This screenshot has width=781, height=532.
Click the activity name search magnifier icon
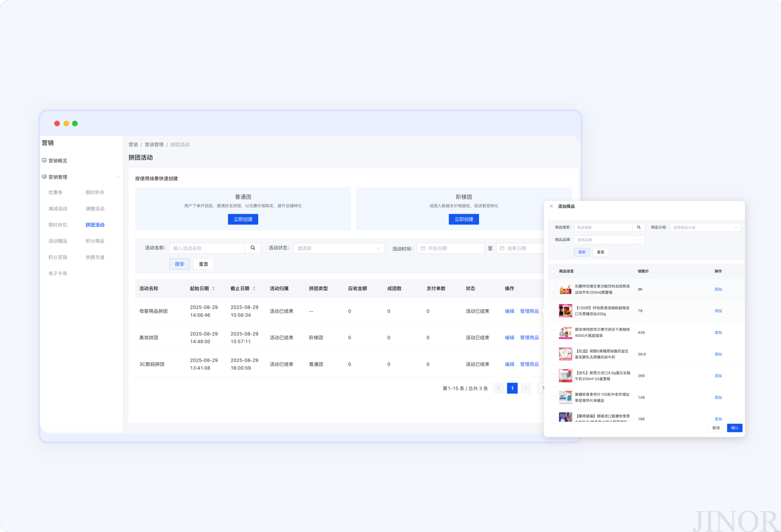tap(253, 248)
